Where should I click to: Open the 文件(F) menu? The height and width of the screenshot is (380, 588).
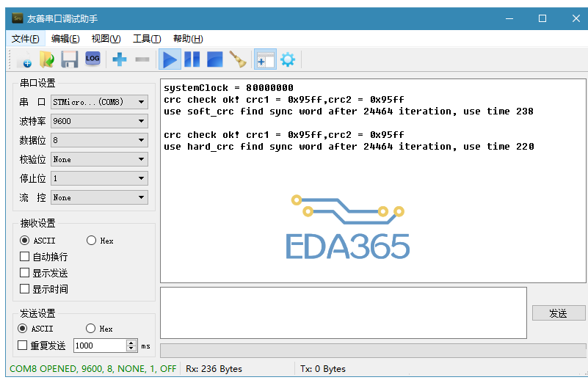[x=25, y=39]
